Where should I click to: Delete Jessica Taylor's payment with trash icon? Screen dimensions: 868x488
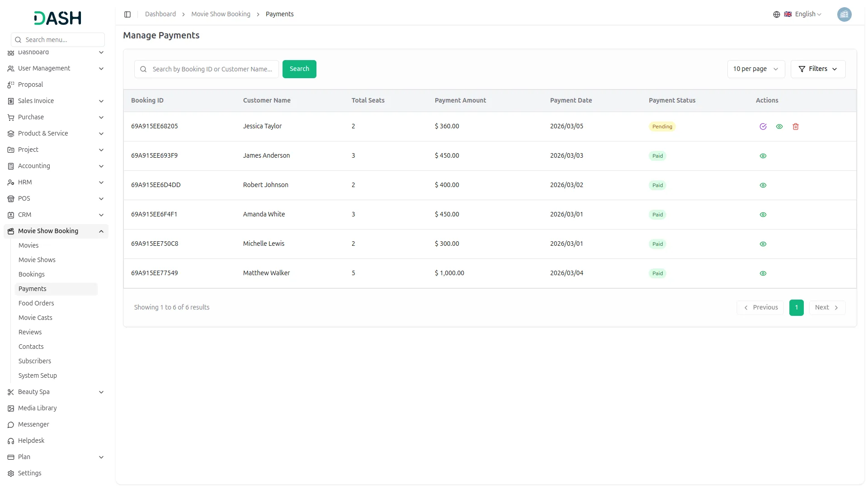pyautogui.click(x=796, y=127)
